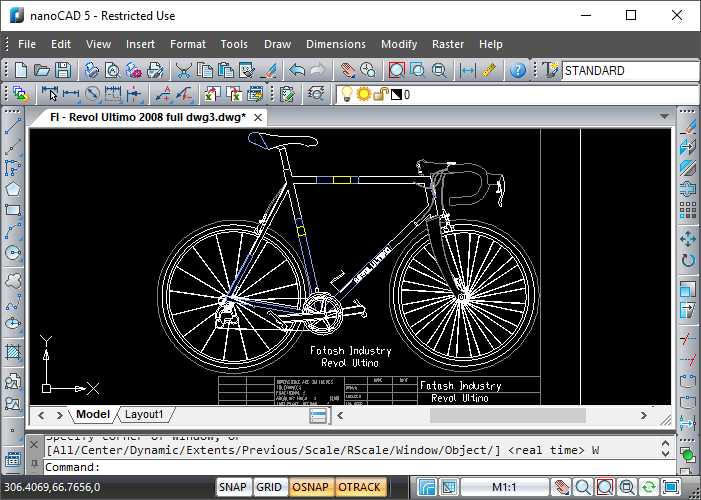Close the Revol Ultimo drawing tab
Image resolution: width=701 pixels, height=500 pixels.
pyautogui.click(x=257, y=117)
